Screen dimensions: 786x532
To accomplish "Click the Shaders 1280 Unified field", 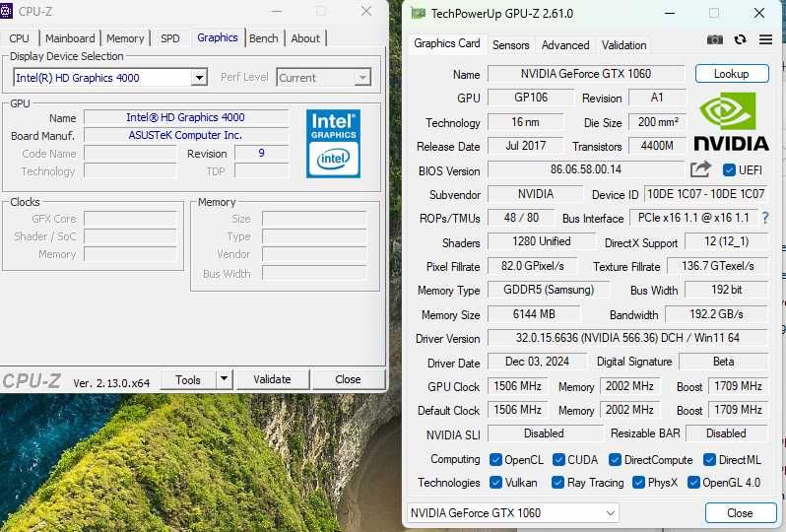I will (542, 241).
